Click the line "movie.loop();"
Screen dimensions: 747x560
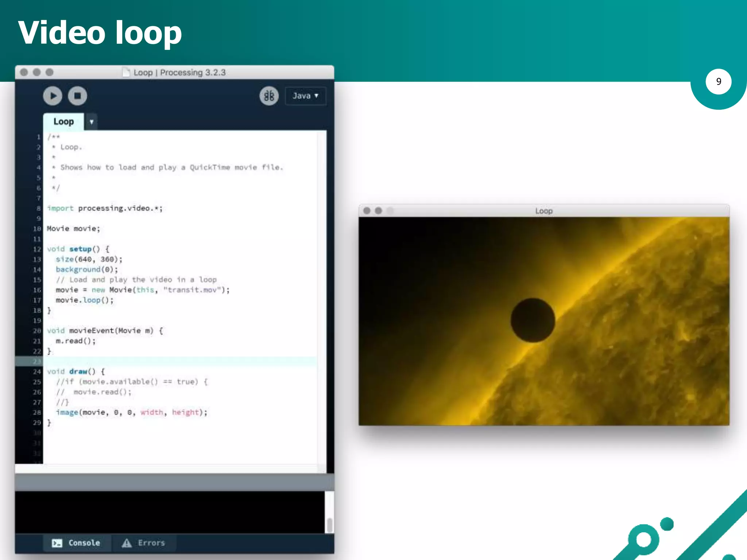point(85,300)
